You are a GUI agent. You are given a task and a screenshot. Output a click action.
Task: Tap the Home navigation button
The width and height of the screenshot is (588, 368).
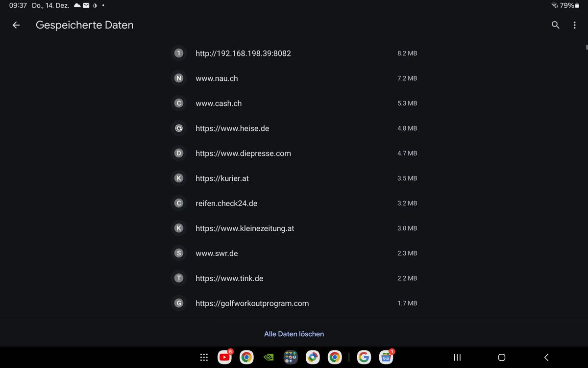point(501,357)
